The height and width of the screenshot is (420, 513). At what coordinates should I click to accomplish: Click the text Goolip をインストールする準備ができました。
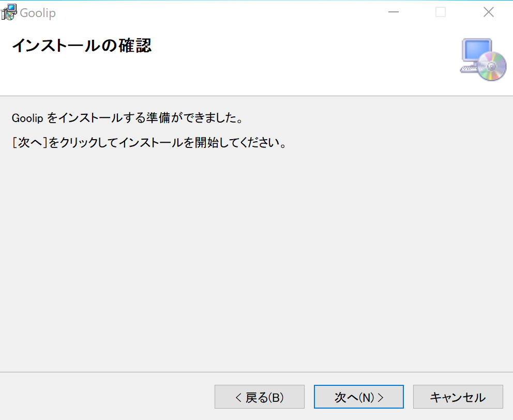click(128, 118)
